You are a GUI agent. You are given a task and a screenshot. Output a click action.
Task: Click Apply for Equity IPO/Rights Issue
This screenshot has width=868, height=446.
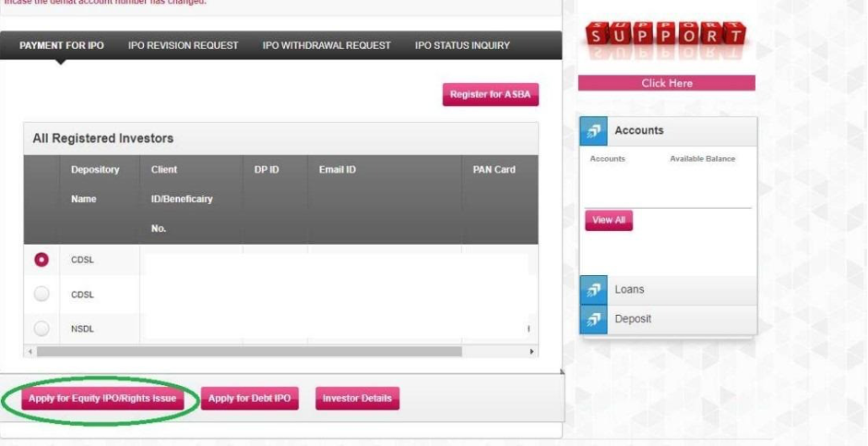pos(101,399)
